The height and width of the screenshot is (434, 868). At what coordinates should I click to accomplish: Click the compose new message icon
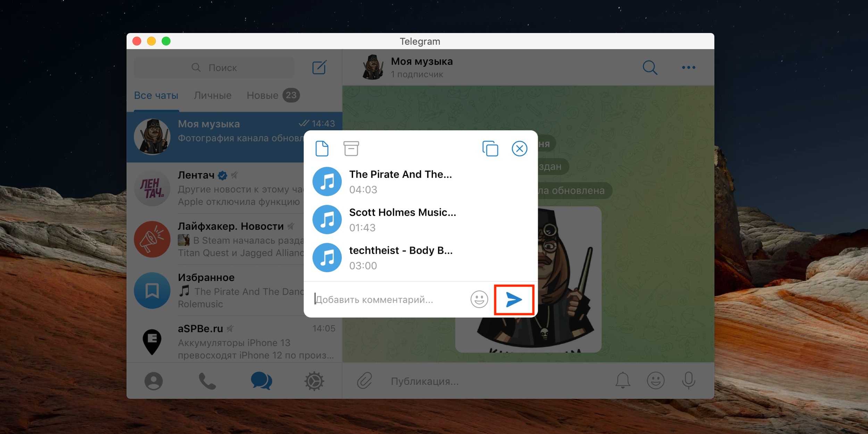point(319,67)
